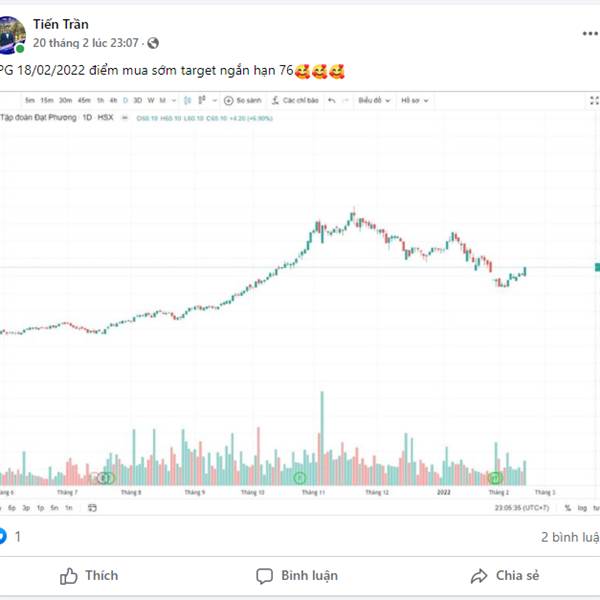
Task: Click the Bình luận comment button
Action: click(x=297, y=576)
